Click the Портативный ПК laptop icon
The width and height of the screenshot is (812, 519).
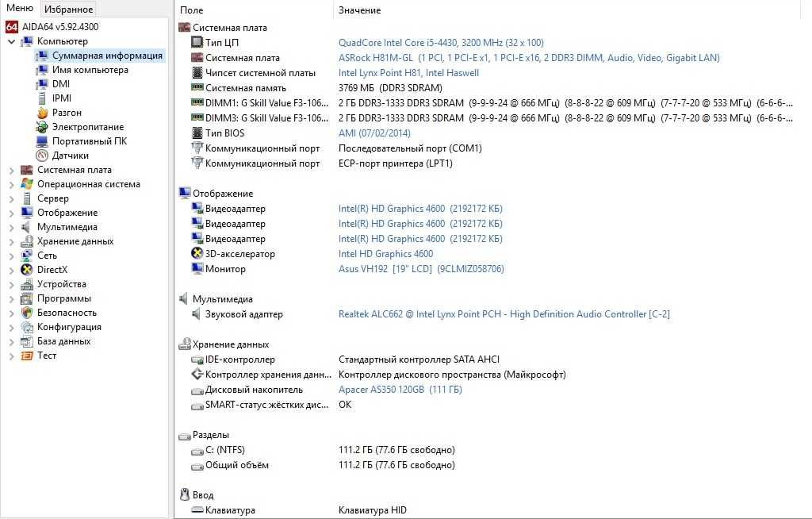tap(41, 141)
